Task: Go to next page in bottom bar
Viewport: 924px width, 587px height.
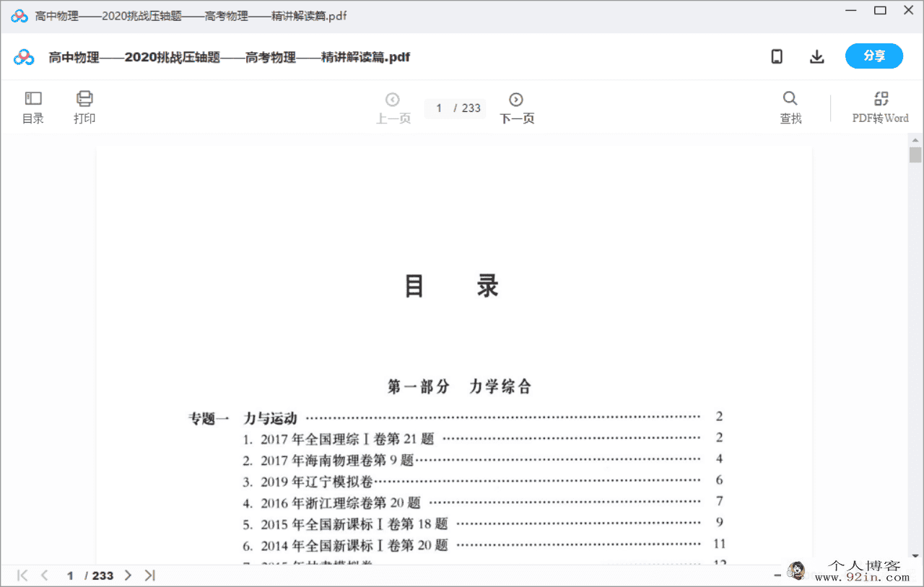Action: tap(128, 575)
